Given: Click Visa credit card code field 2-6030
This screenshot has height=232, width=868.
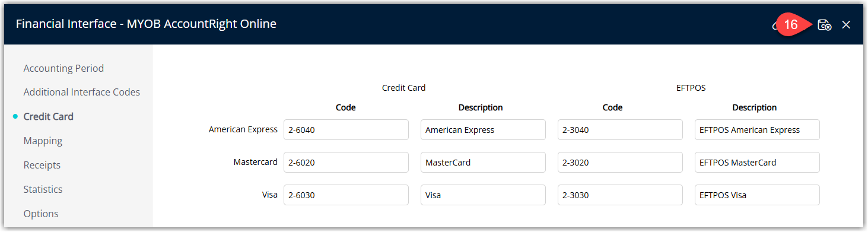Looking at the screenshot, I should [346, 195].
